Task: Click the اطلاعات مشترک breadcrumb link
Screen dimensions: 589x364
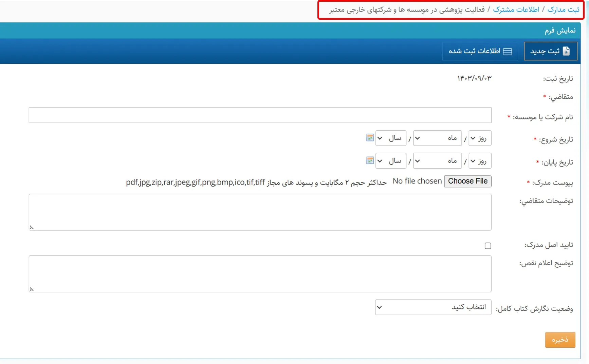Action: [x=516, y=9]
